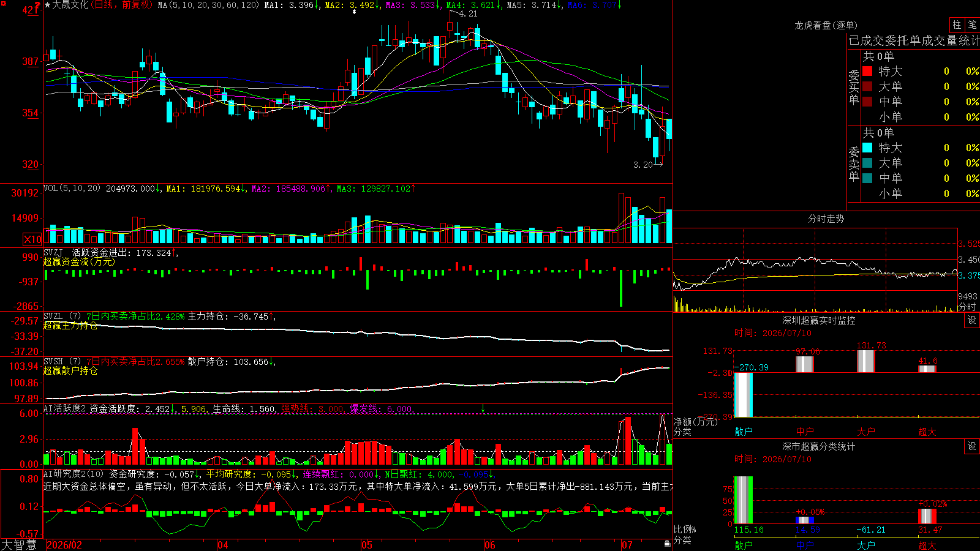Click the 龙虎看盘(逐单) panel title
980x551 pixels.
pyautogui.click(x=826, y=25)
